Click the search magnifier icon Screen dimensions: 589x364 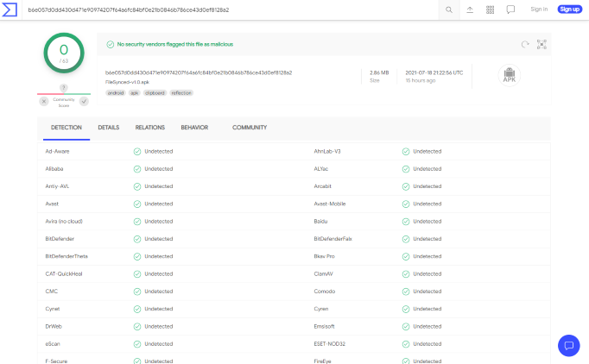449,9
